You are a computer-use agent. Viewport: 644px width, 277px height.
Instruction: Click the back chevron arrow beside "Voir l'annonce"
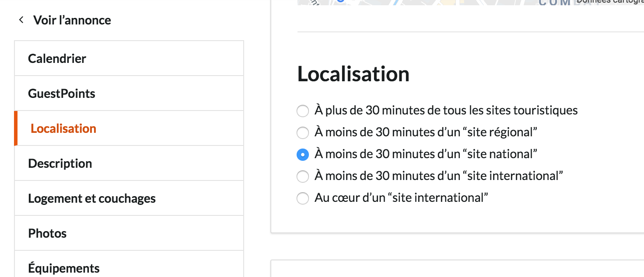pyautogui.click(x=21, y=20)
